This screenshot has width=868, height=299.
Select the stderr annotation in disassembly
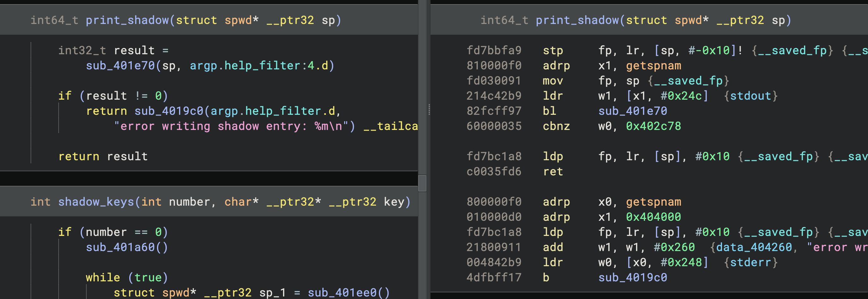point(750,262)
